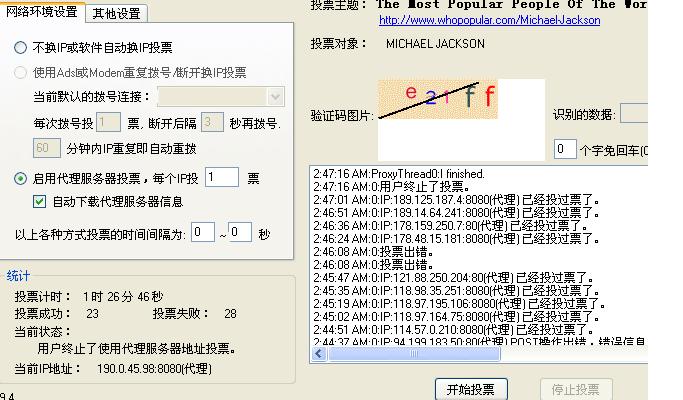Click the 分钟内IP重复 minutes field

(x=46, y=148)
